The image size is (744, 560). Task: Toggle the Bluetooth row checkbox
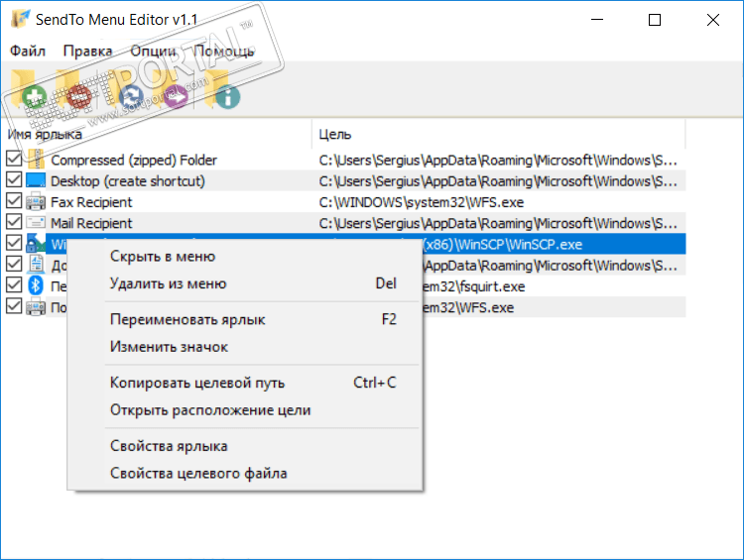[x=14, y=284]
